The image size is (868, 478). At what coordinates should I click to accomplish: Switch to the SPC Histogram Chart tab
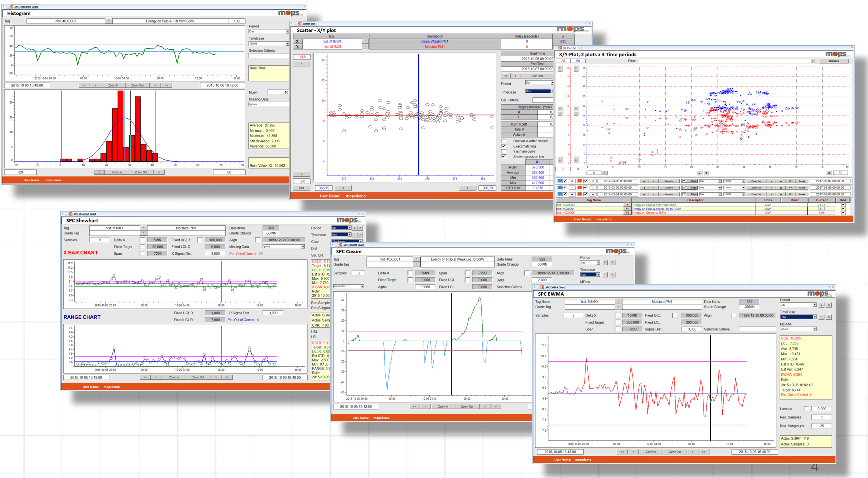(25, 7)
